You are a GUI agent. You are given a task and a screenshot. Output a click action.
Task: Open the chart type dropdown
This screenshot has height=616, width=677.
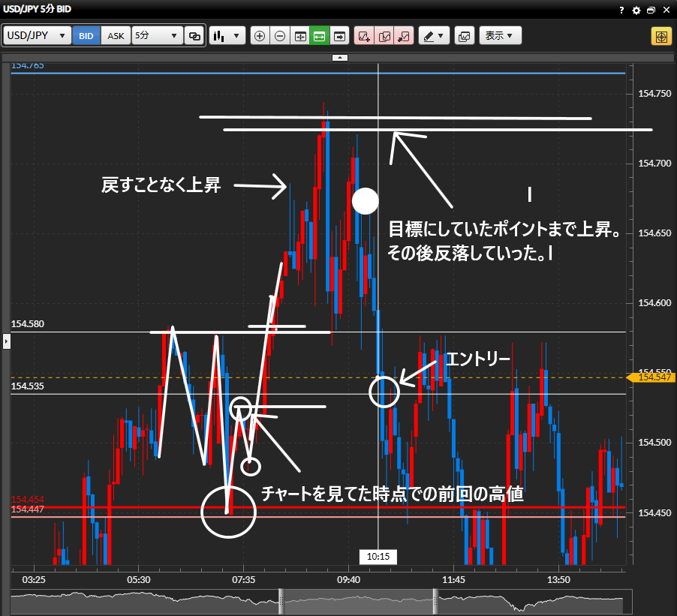tap(227, 36)
